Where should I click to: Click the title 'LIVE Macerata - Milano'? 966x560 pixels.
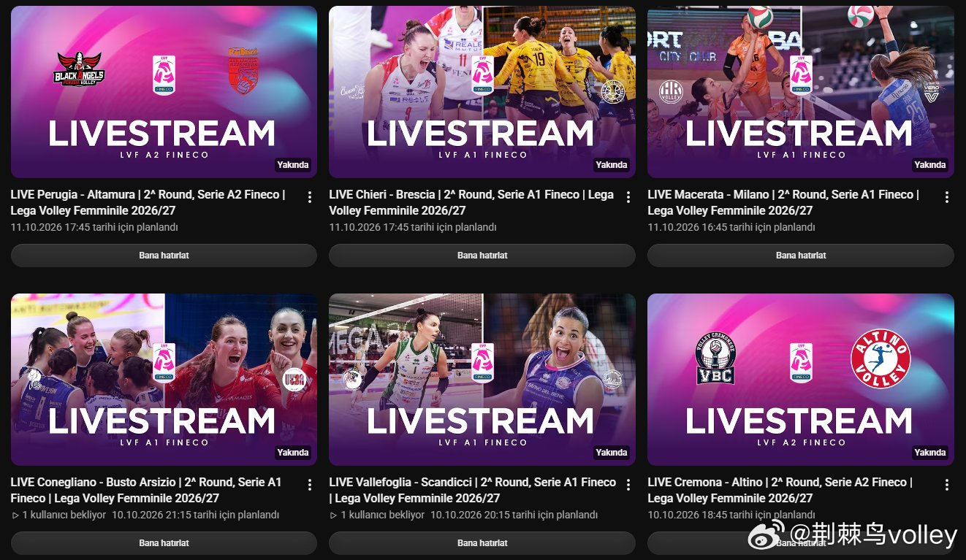(x=783, y=202)
